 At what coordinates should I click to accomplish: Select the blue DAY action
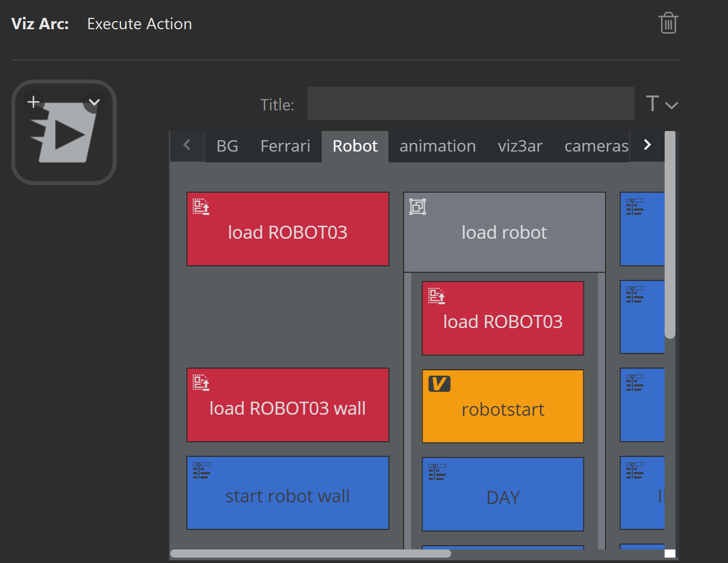[503, 494]
